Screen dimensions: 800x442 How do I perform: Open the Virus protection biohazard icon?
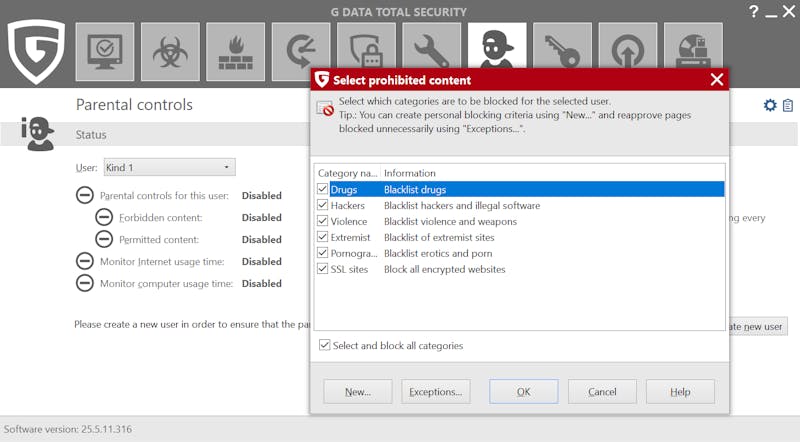170,52
